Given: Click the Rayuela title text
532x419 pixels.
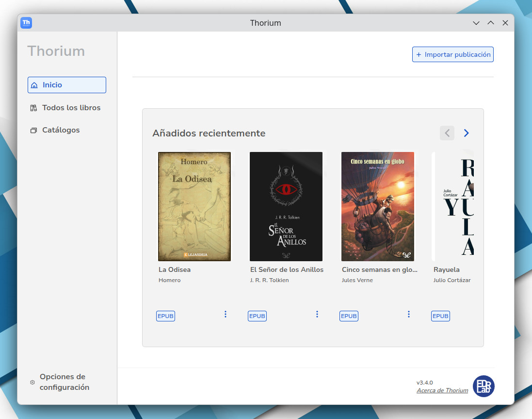Looking at the screenshot, I should coord(447,269).
